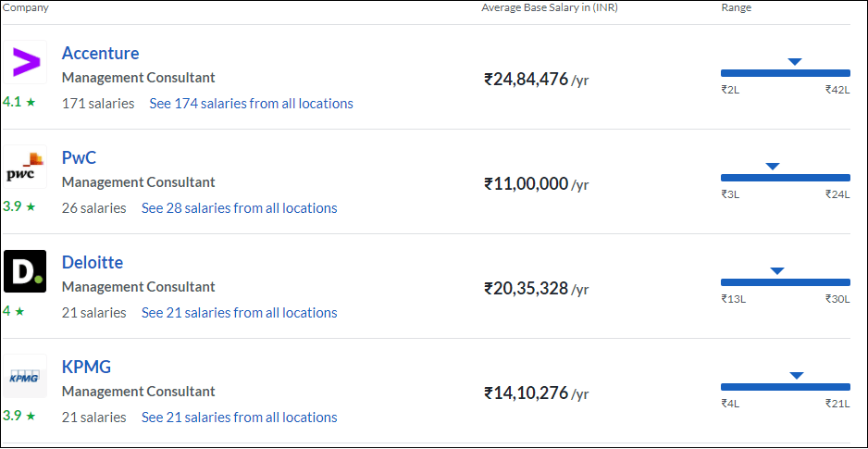Open the PwC company link
The height and width of the screenshot is (449, 868).
[x=79, y=157]
